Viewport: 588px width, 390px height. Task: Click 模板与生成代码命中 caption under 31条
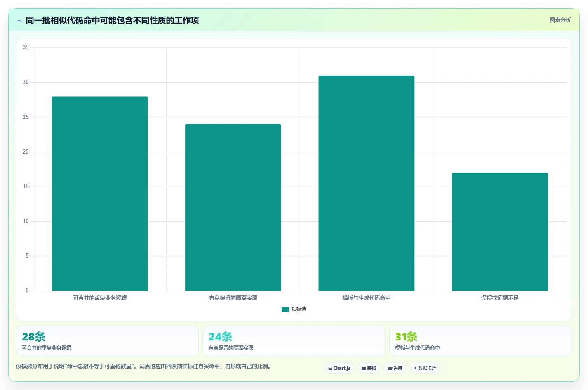click(x=417, y=348)
